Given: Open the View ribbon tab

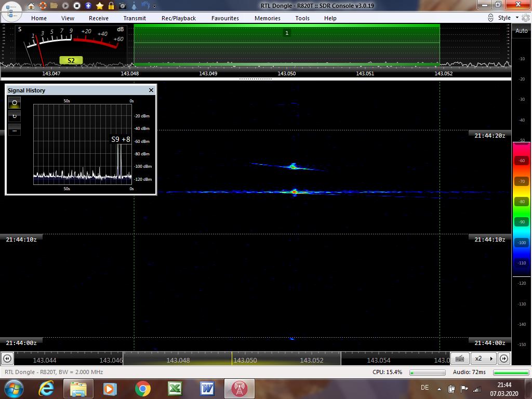Looking at the screenshot, I should (68, 18).
